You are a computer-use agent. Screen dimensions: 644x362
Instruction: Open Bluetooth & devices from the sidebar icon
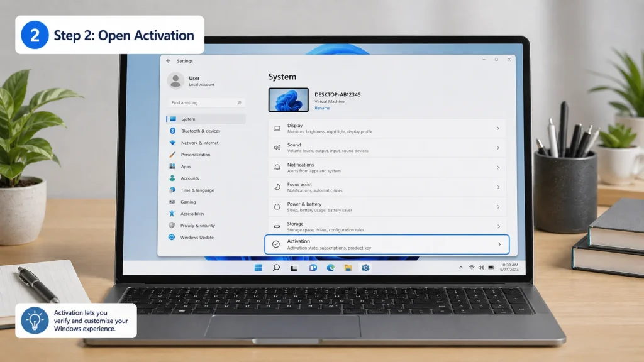coord(172,130)
